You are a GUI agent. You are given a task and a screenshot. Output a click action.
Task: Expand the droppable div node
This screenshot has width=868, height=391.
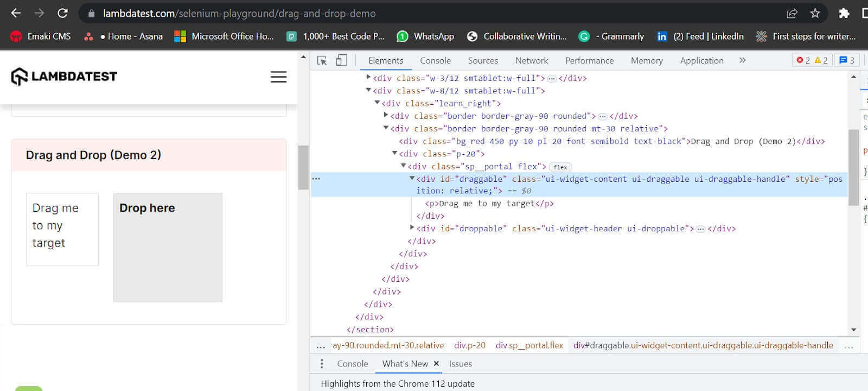[412, 228]
